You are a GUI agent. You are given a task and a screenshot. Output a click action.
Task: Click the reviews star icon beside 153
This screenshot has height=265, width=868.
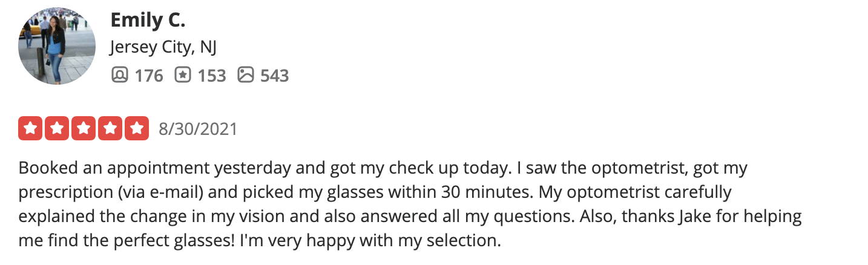(x=183, y=75)
